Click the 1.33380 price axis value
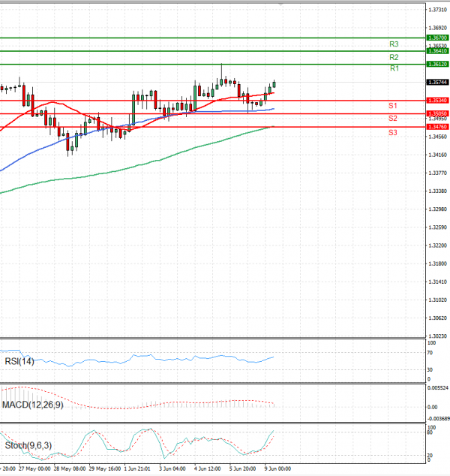Viewport: 450px width, 476px height. [x=437, y=191]
